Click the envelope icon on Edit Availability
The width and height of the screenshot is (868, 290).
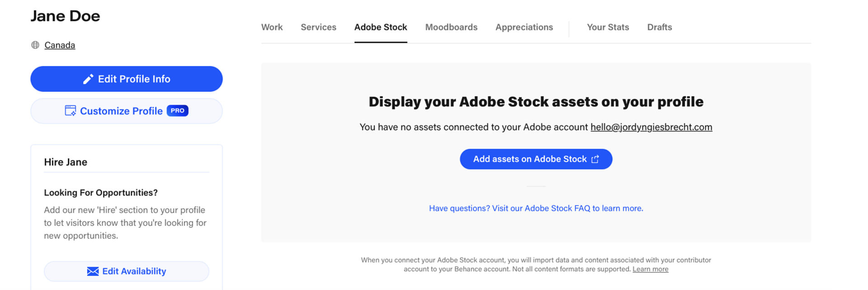[x=93, y=271]
